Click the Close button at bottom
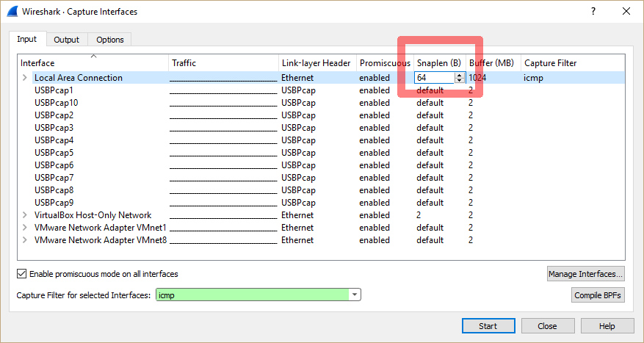 [548, 326]
